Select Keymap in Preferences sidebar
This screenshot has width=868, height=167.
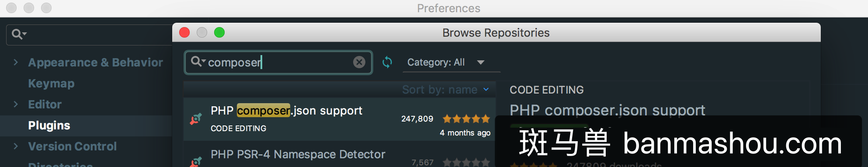pyautogui.click(x=51, y=83)
